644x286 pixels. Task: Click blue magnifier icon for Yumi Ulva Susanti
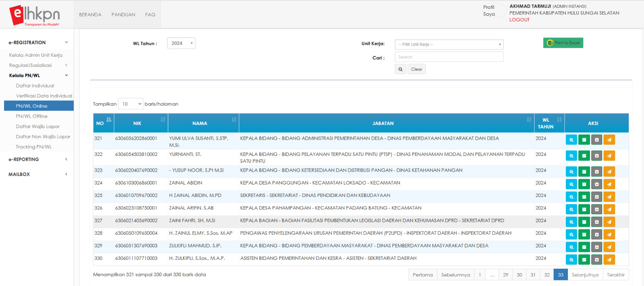[x=571, y=140]
